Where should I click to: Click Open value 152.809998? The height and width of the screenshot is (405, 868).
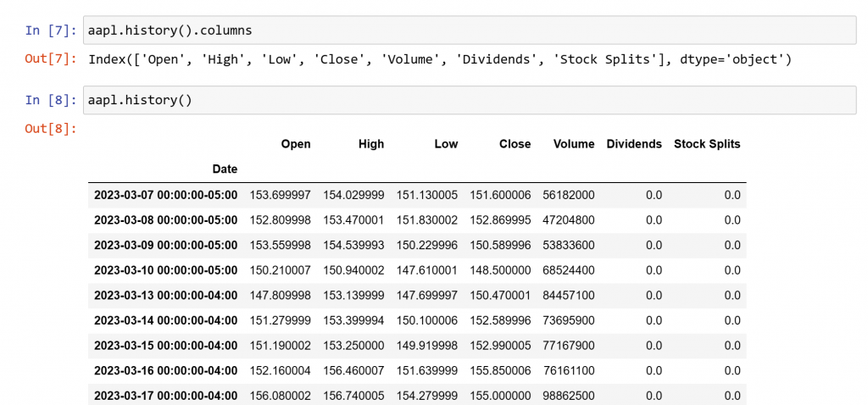click(x=280, y=220)
